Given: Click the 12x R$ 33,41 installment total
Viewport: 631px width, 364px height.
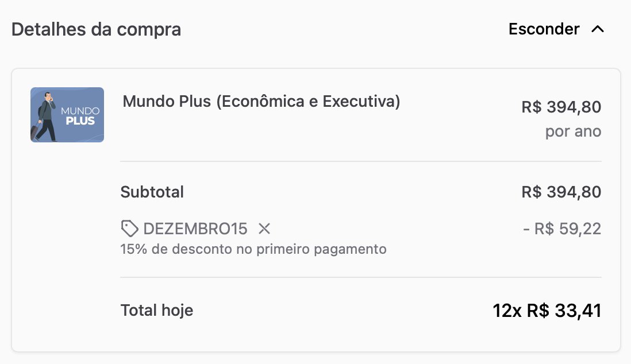Looking at the screenshot, I should (x=547, y=311).
